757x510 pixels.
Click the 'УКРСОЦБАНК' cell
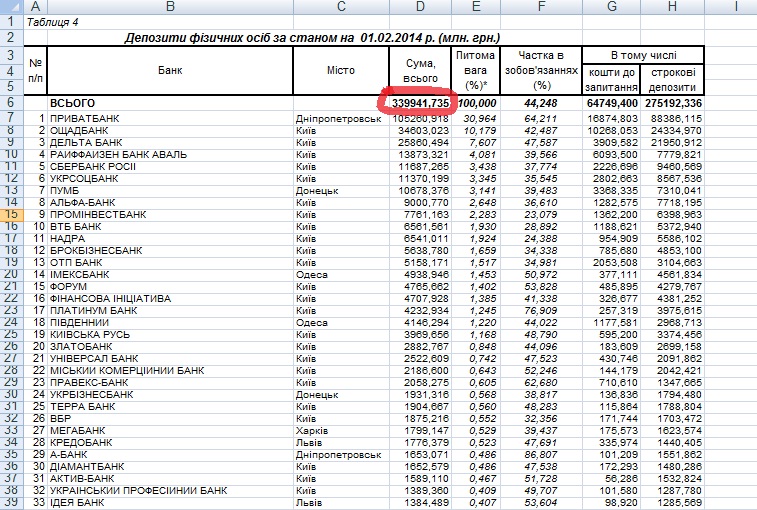tap(170, 179)
